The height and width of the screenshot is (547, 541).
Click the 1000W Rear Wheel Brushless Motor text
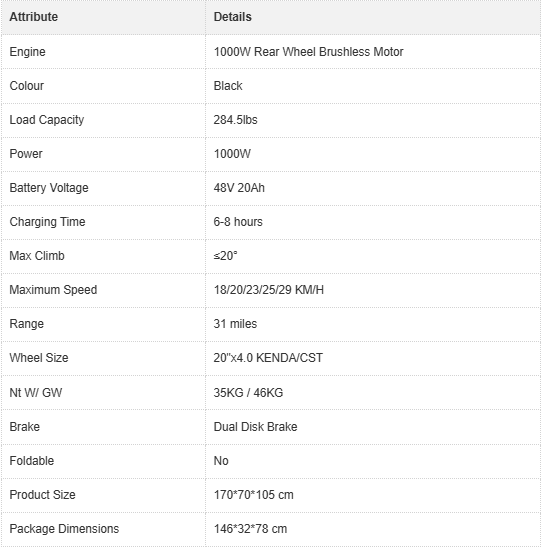click(x=308, y=52)
